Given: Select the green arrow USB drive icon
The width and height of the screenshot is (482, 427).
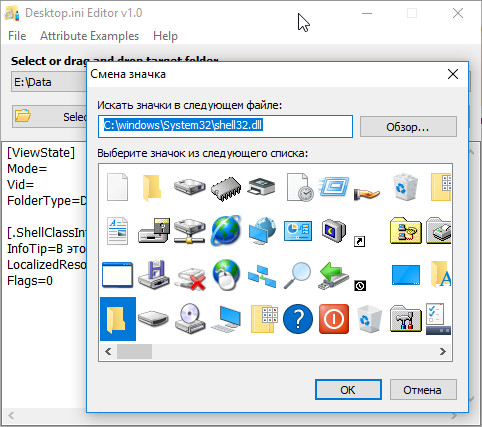Looking at the screenshot, I should pos(333,276).
